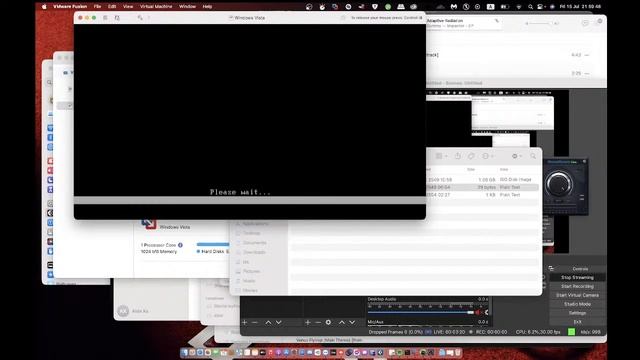Click the Share icon in Finder toolbar
The image size is (640, 360).
pyautogui.click(x=458, y=156)
